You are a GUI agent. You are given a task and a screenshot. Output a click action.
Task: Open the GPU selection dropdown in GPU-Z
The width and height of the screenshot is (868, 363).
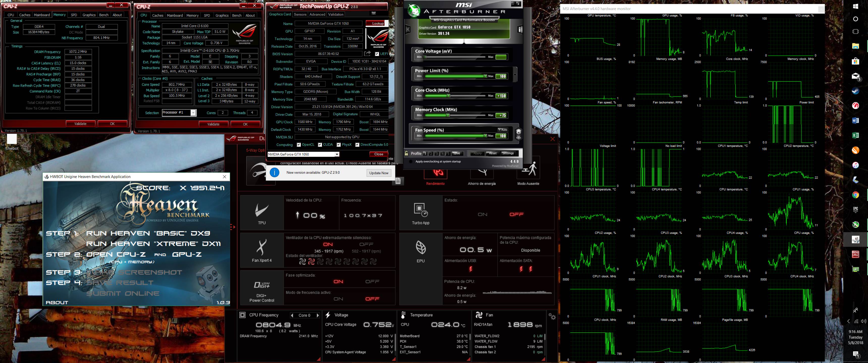(337, 155)
